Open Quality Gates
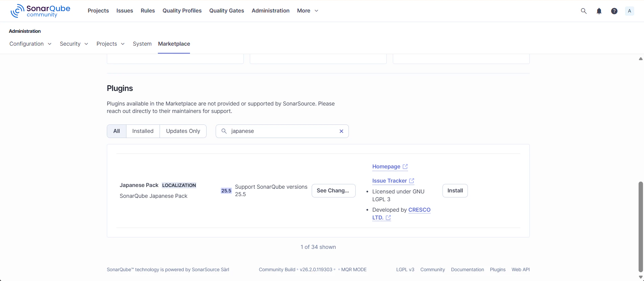 pos(226,11)
